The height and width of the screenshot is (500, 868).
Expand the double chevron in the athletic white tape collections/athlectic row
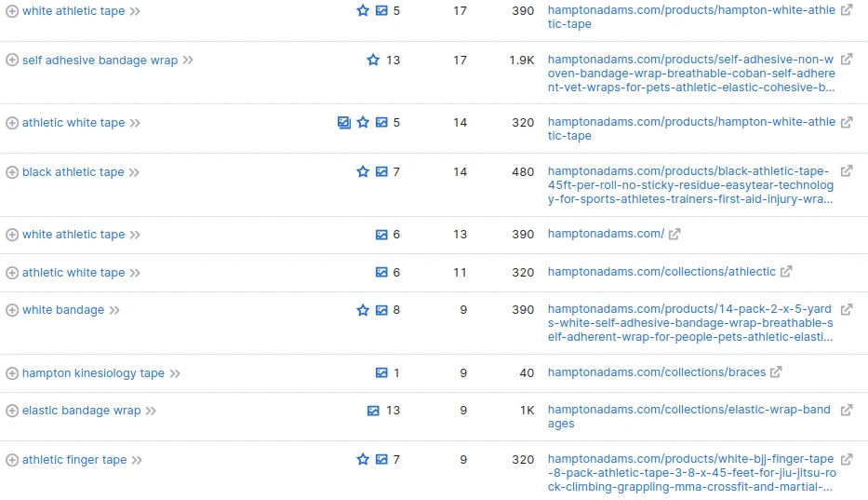click(x=135, y=273)
